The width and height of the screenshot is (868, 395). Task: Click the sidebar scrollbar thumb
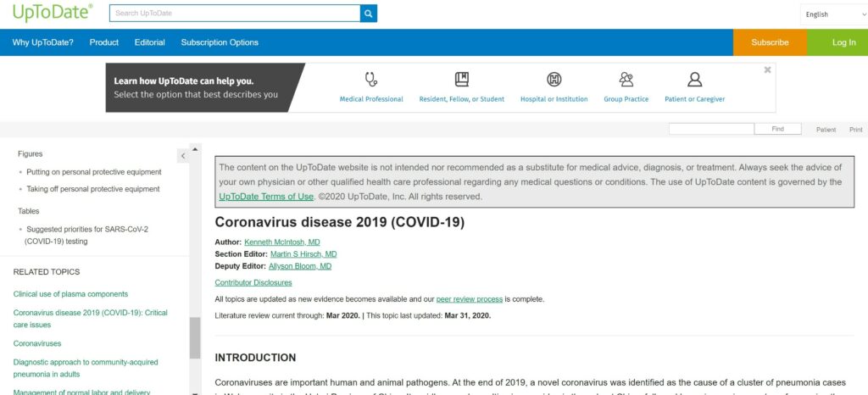(195, 338)
